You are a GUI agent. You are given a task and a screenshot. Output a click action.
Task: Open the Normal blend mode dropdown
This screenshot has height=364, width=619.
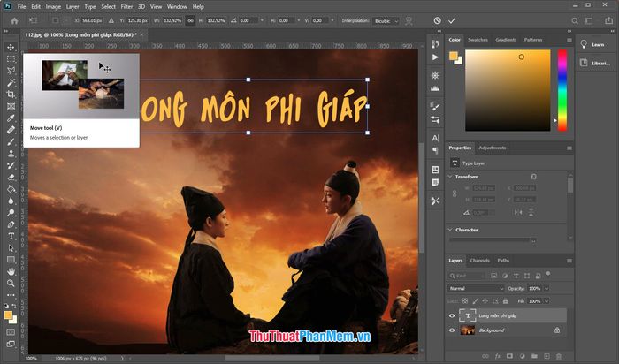point(477,288)
